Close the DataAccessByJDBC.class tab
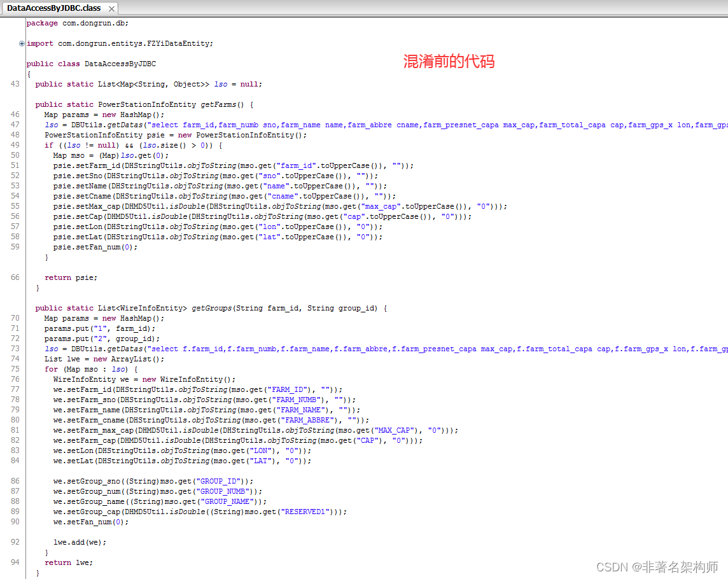 click(x=111, y=9)
